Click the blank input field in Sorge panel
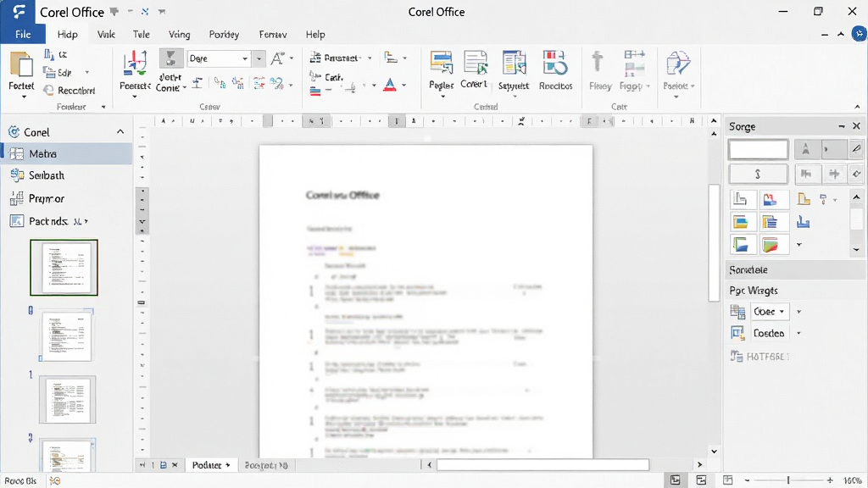Viewport: 868px width, 488px height. coord(758,149)
